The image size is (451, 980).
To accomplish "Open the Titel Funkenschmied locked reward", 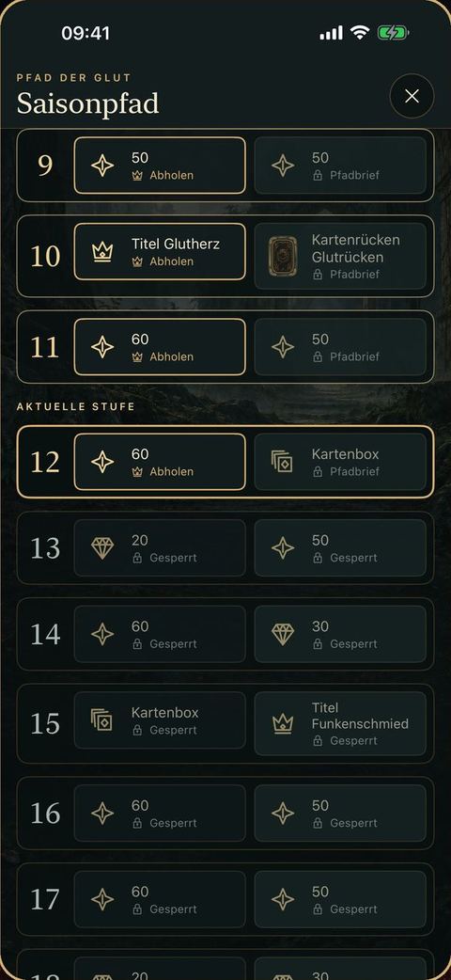I will (x=340, y=724).
